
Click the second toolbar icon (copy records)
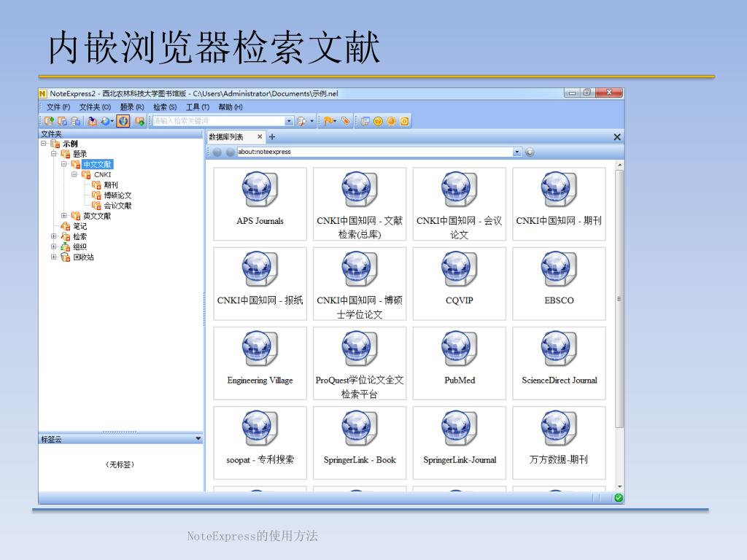click(63, 122)
